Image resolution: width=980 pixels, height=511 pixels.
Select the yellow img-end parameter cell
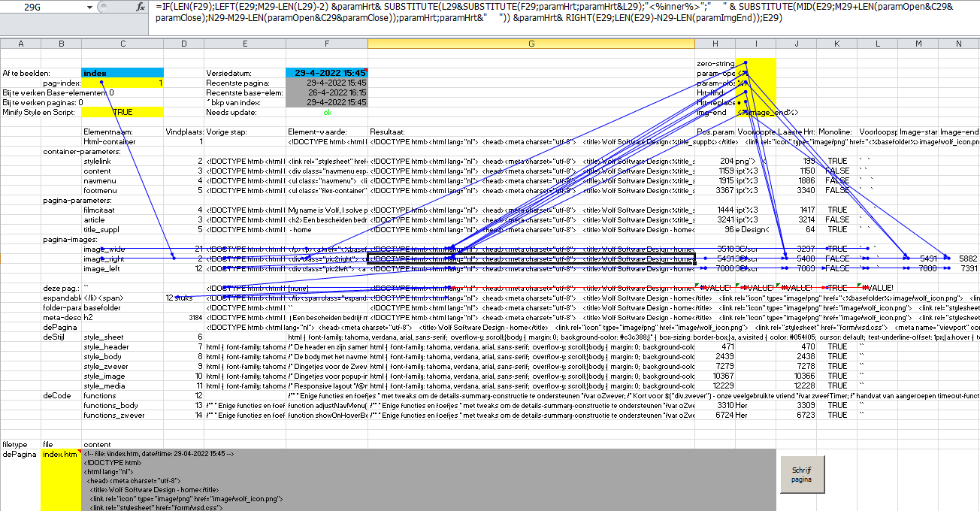(x=755, y=112)
